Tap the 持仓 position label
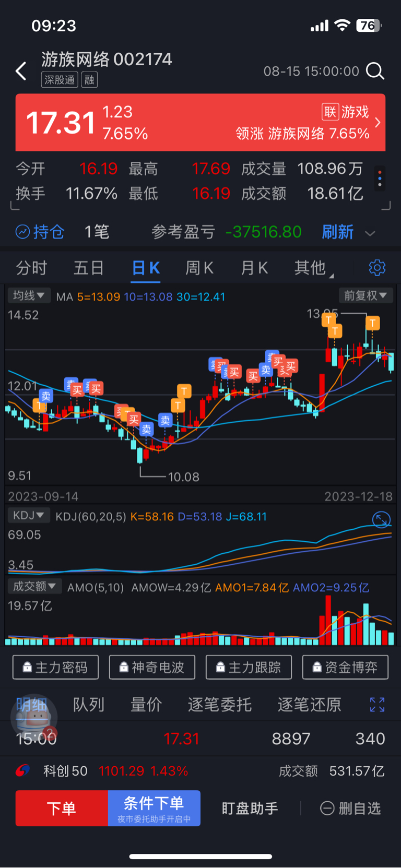The image size is (401, 868). (49, 232)
